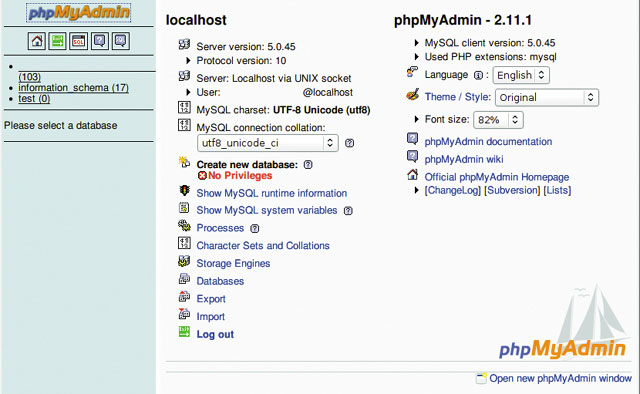This screenshot has height=394, width=640.
Task: Open the Subversion link
Action: pyautogui.click(x=512, y=190)
